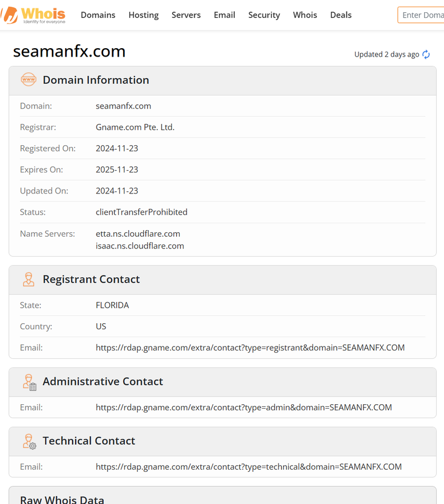Open the Whois nav item

point(305,15)
